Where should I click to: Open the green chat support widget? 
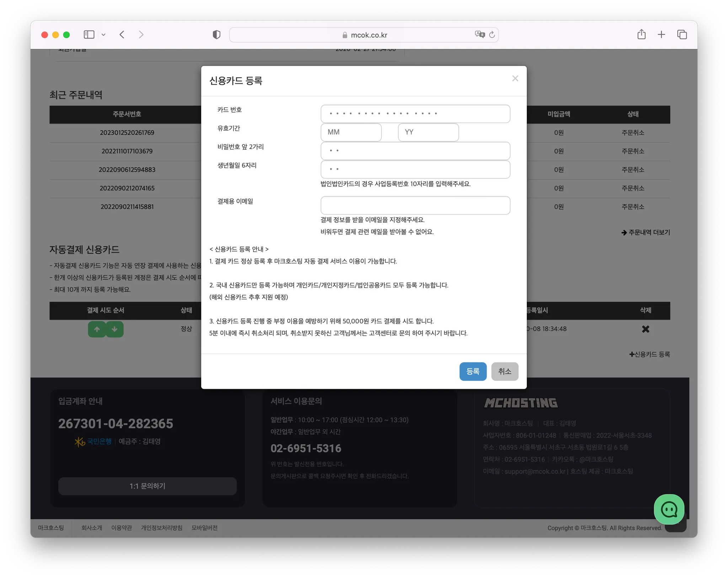click(669, 509)
